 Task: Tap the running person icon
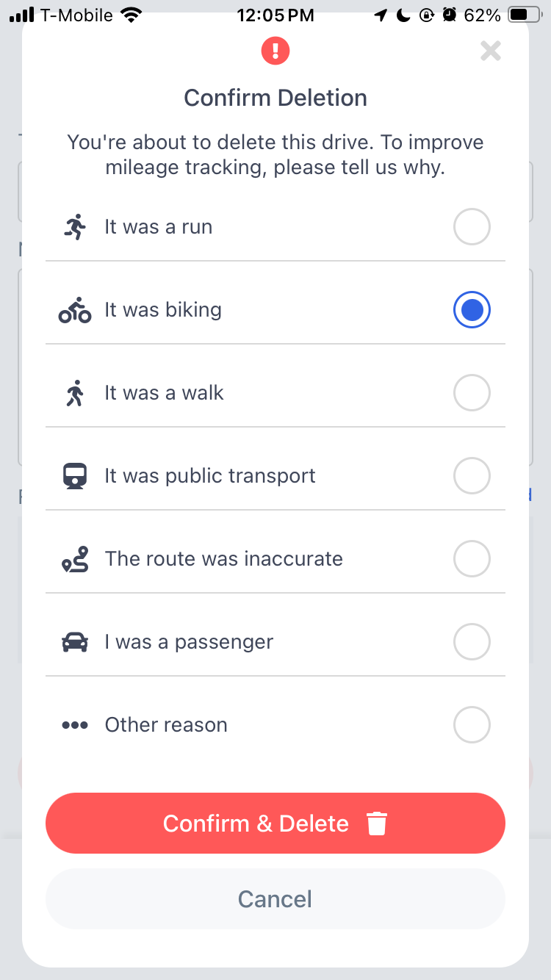[75, 227]
